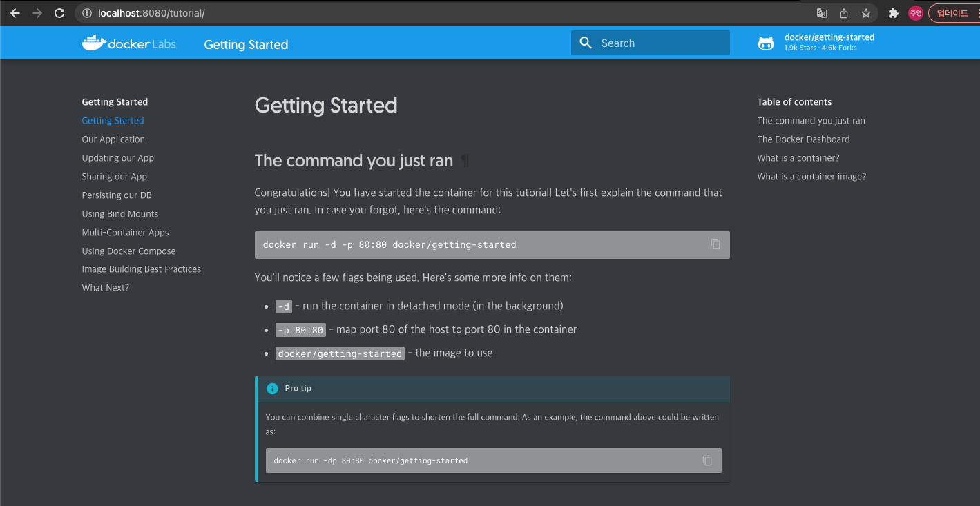Viewport: 980px width, 506px height.
Task: Click the GitHub cat icon
Action: coord(766,43)
